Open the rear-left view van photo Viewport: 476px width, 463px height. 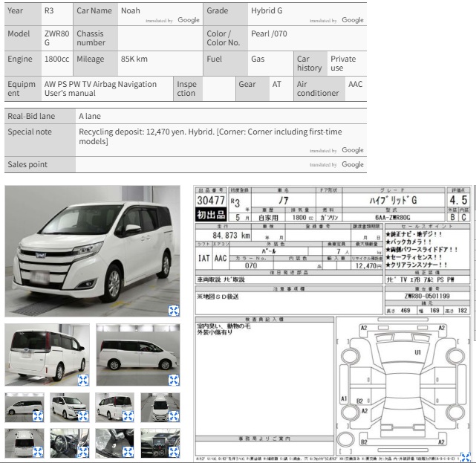[x=47, y=354]
